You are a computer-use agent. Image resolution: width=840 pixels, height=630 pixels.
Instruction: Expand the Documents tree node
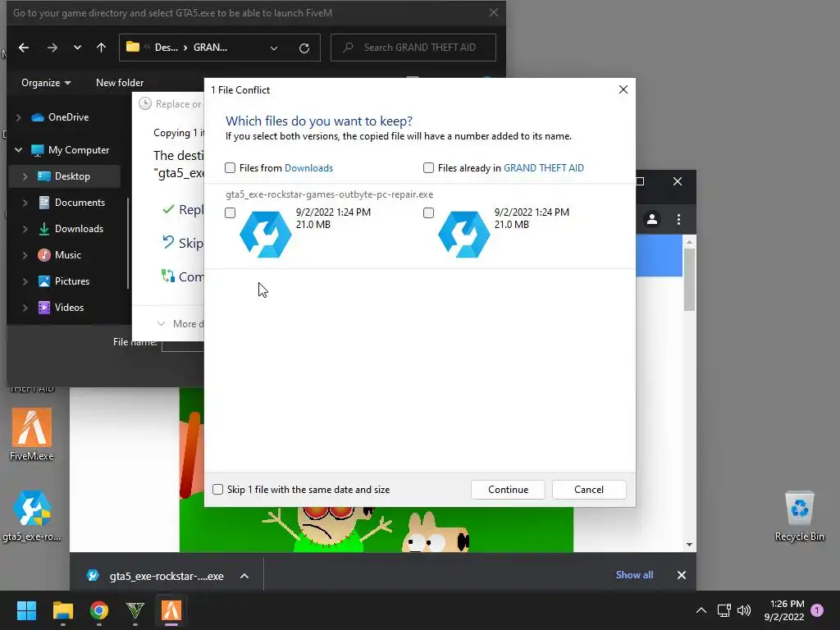pos(25,203)
